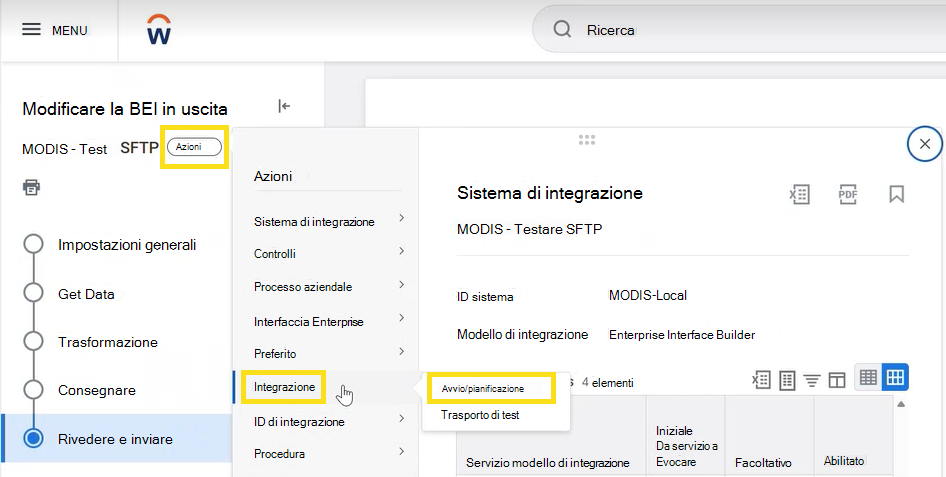Screen dimensions: 946x477
Task: Click the Facoltativo column header
Action: pyautogui.click(x=763, y=463)
